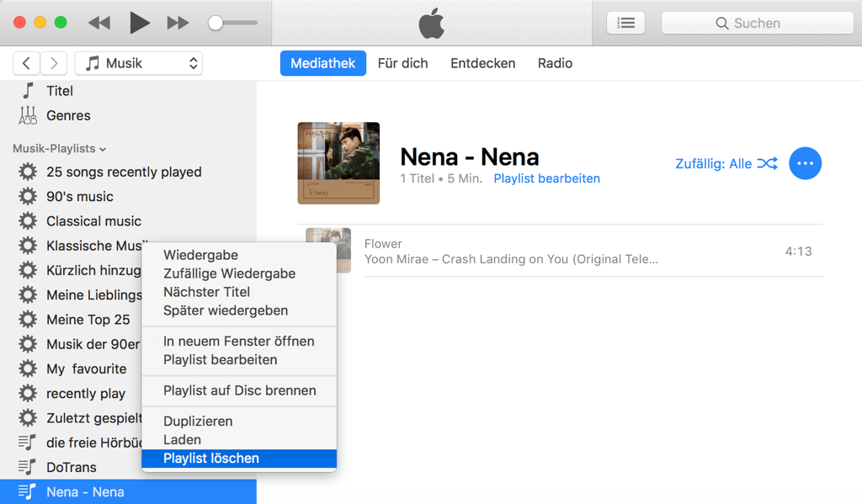Open the Für dich tab

(x=402, y=63)
